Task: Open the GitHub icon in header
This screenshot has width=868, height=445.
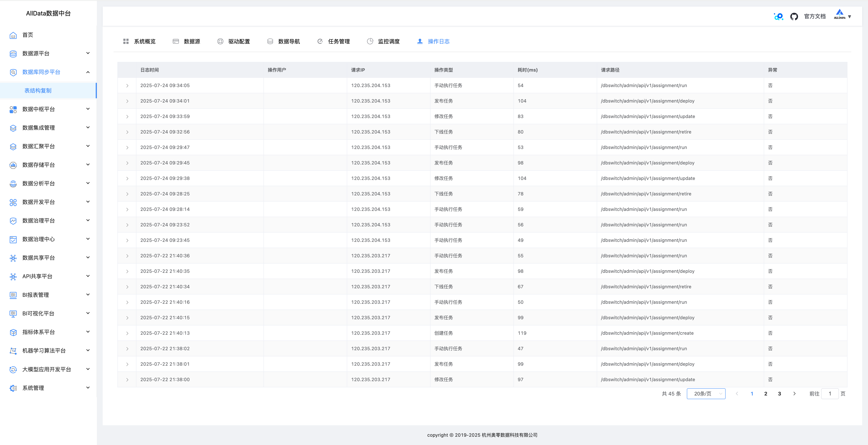Action: pos(794,16)
